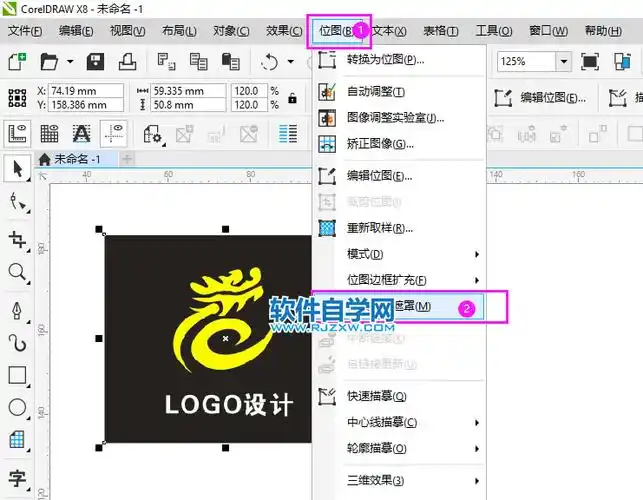This screenshot has width=643, height=500.
Task: Select the Zoom magnifier tool
Action: [x=16, y=272]
